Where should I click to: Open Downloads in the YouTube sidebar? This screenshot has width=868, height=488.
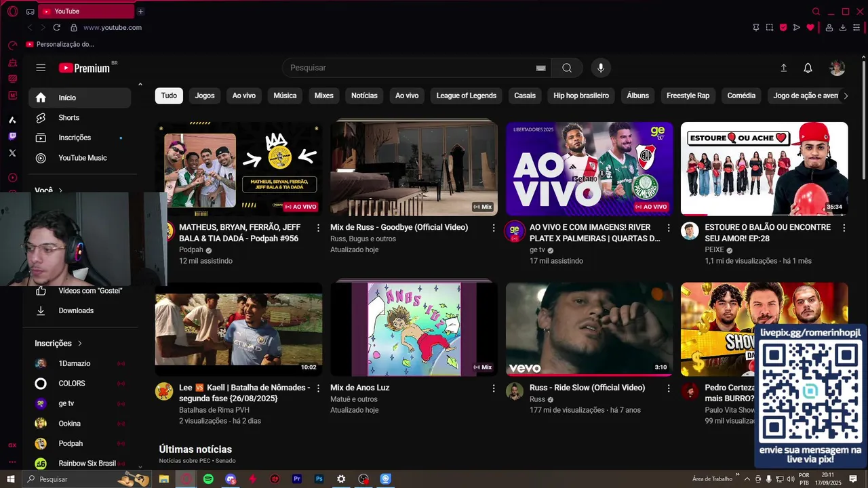tap(79, 310)
